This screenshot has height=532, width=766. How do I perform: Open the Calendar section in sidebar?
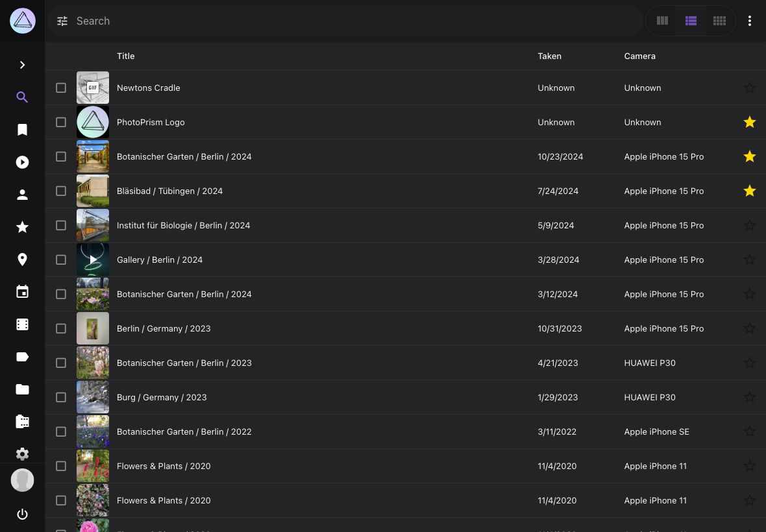22,292
